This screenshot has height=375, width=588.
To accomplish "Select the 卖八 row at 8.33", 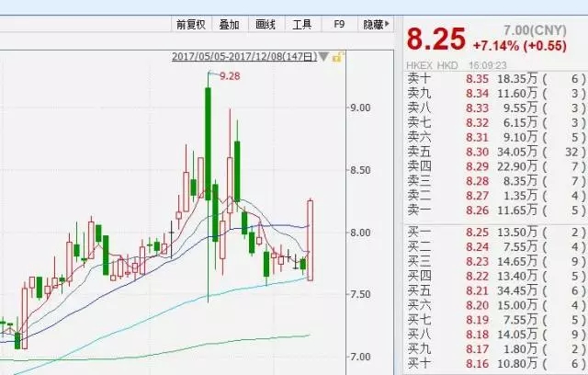I will 496,108.
